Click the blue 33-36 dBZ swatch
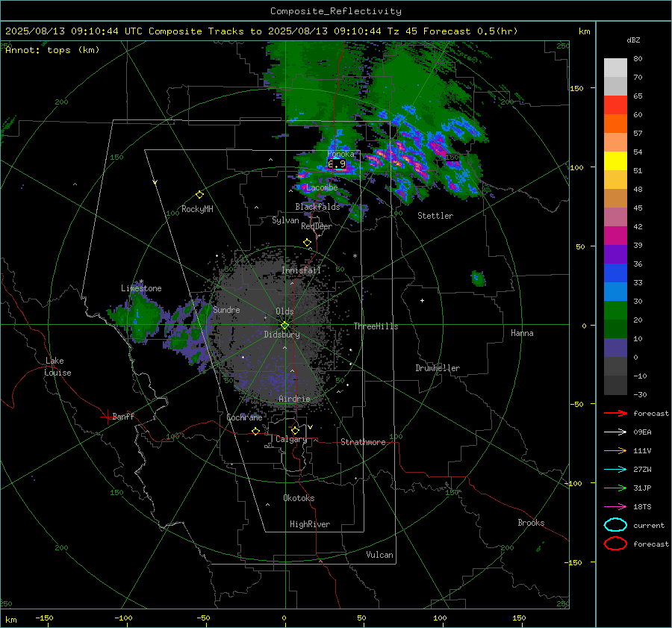 click(615, 273)
